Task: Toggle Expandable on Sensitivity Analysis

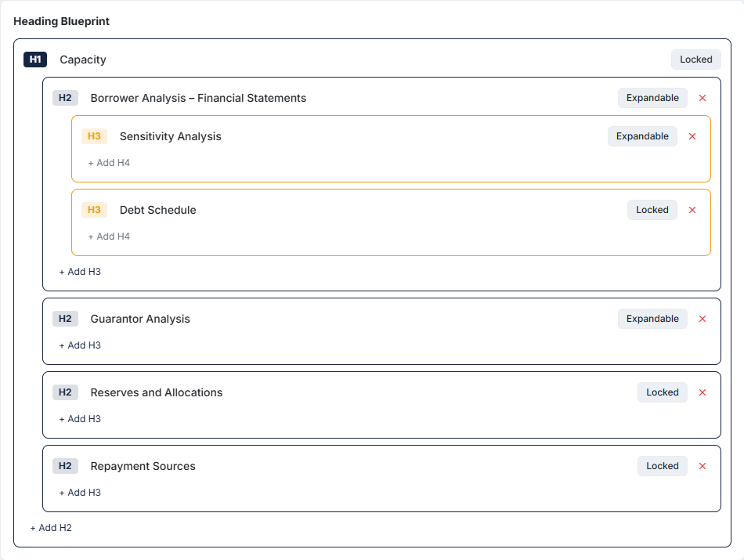Action: click(642, 136)
